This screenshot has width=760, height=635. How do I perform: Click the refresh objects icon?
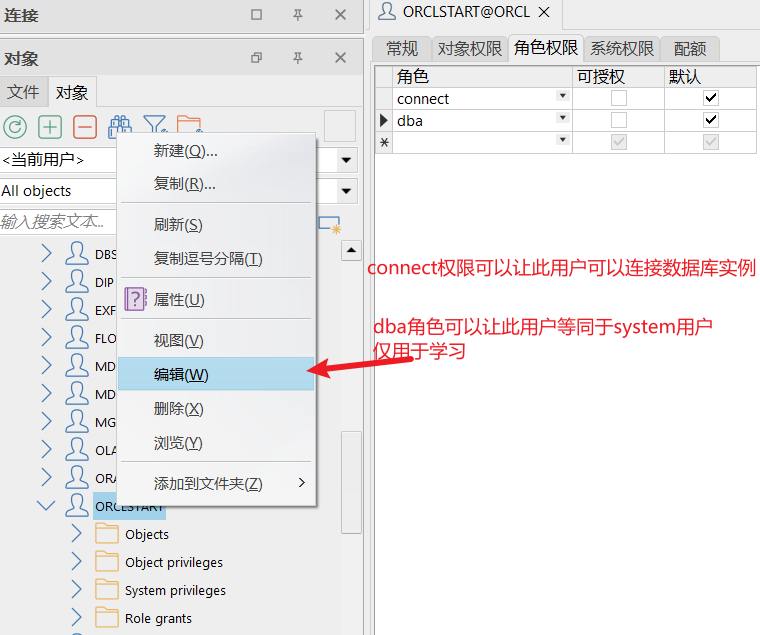coord(15,127)
